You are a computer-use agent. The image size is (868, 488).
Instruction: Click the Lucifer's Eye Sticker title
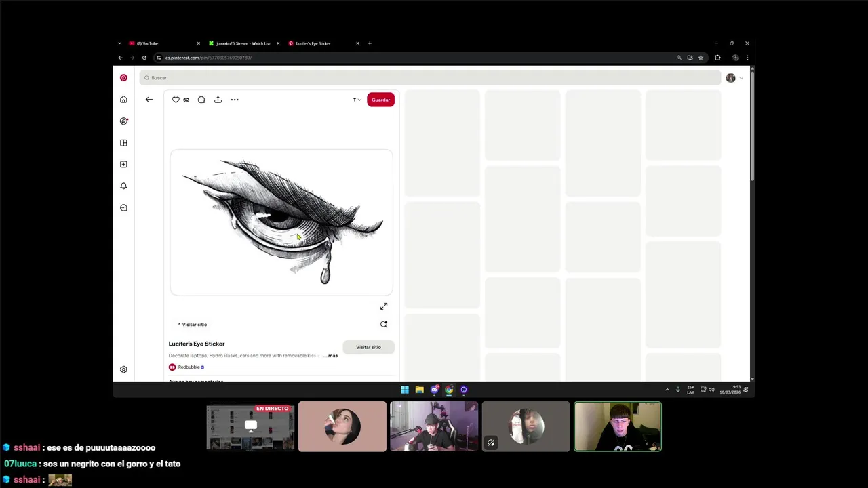197,344
